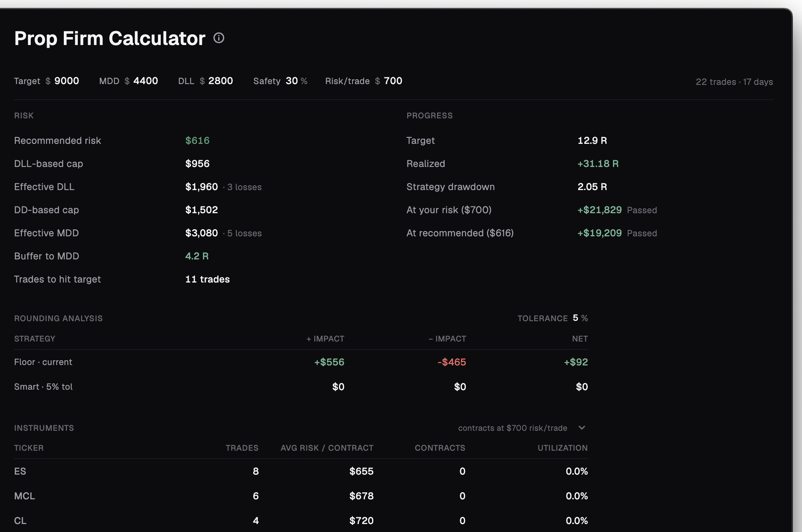Viewport: 802px width, 532px height.
Task: Click the Floor negative impact -$465
Action: (x=452, y=362)
